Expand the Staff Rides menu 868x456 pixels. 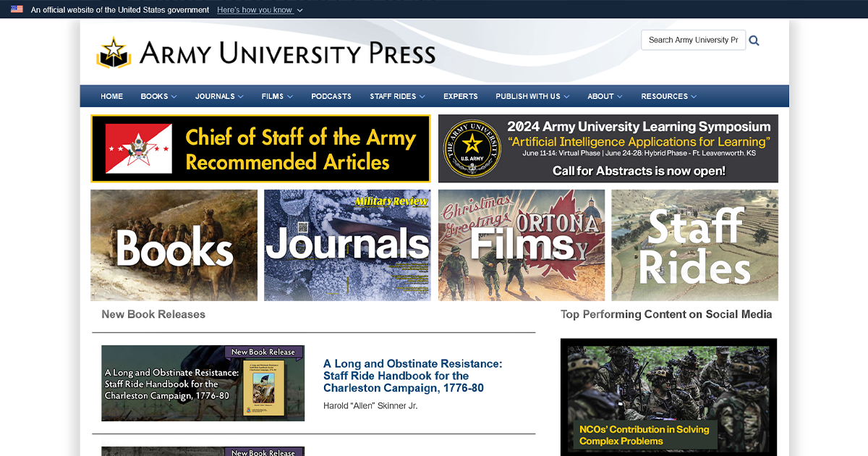397,96
